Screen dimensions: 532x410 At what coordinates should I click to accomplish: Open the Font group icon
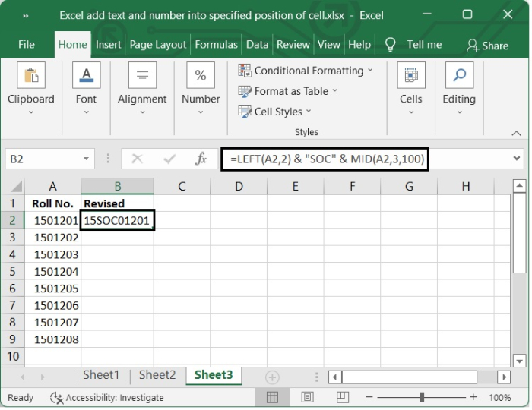[86, 76]
